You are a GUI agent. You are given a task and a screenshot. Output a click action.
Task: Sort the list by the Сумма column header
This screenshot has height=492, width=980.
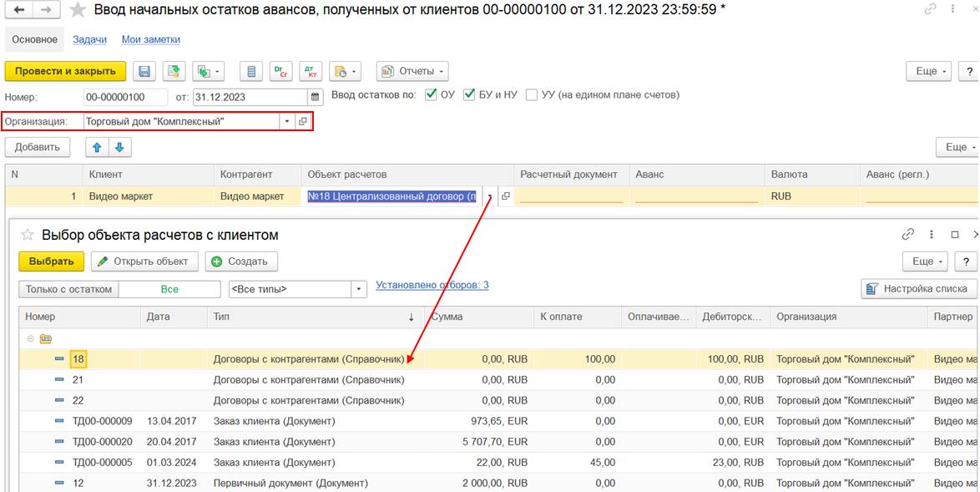(479, 317)
